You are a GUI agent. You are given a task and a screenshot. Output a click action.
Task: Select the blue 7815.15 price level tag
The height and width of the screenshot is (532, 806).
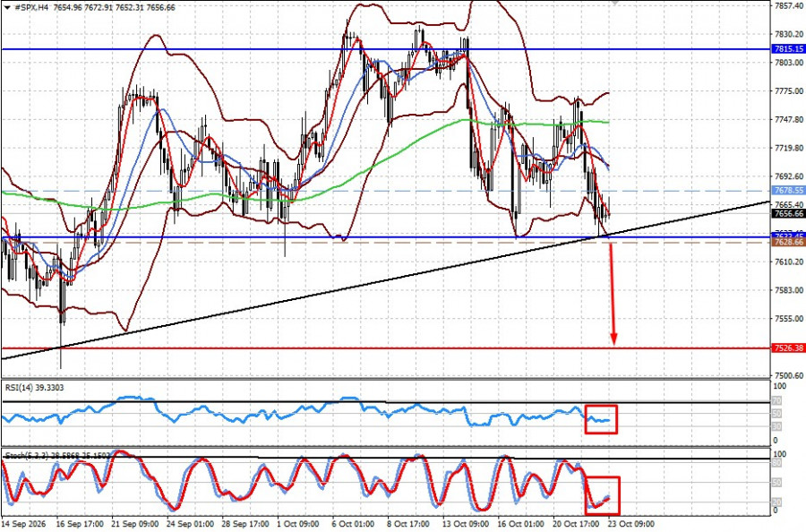[x=788, y=49]
